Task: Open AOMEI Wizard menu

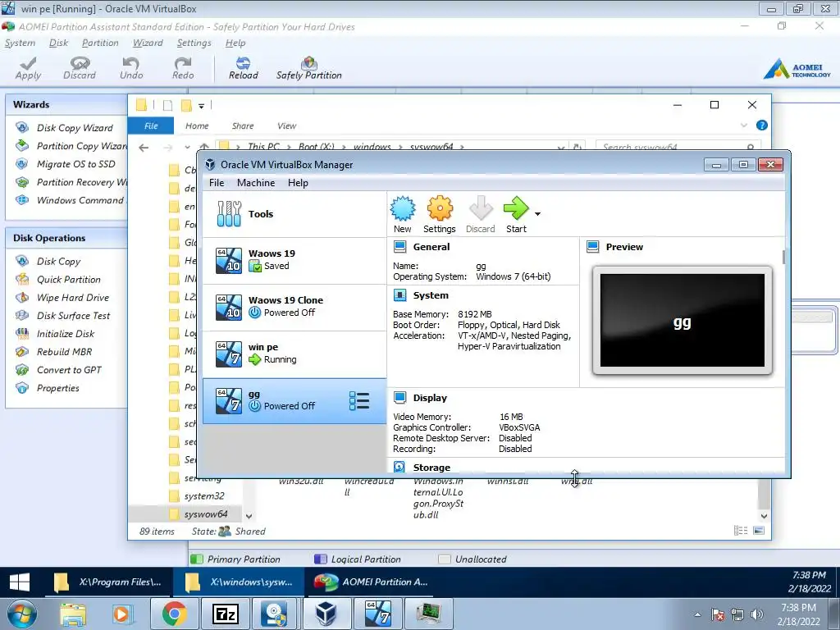Action: point(148,43)
